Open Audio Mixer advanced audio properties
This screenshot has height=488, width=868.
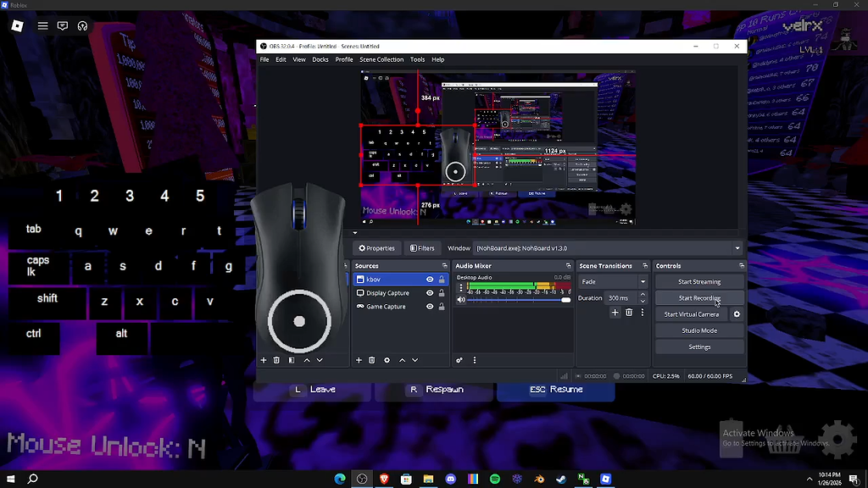[x=459, y=360]
